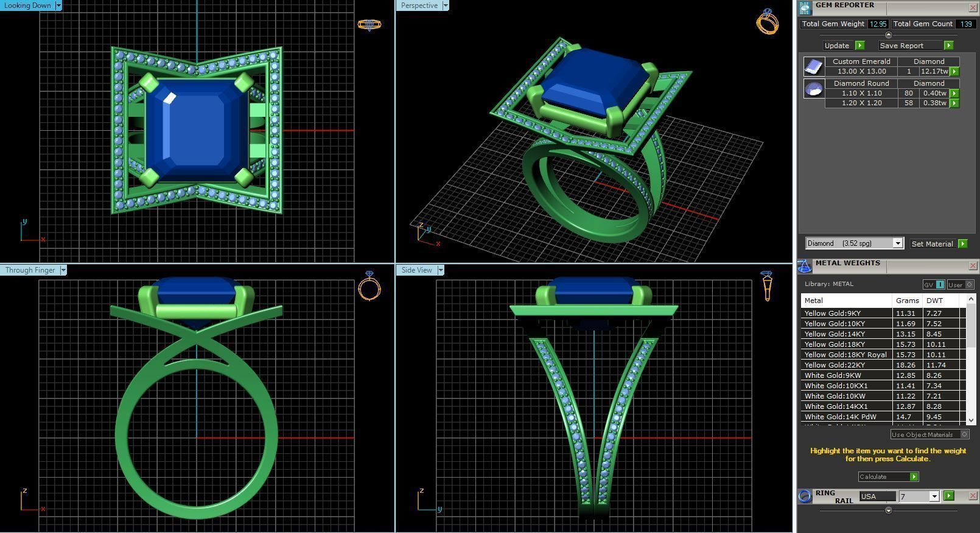Collapse Gem Reporter with the up-arrow handle
The height and width of the screenshot is (533, 980).
coord(888,35)
